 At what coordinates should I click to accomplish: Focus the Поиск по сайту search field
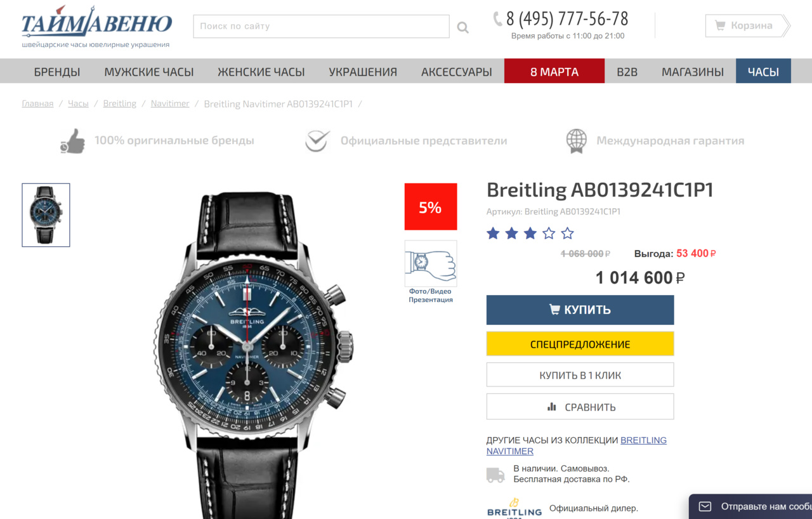[321, 27]
